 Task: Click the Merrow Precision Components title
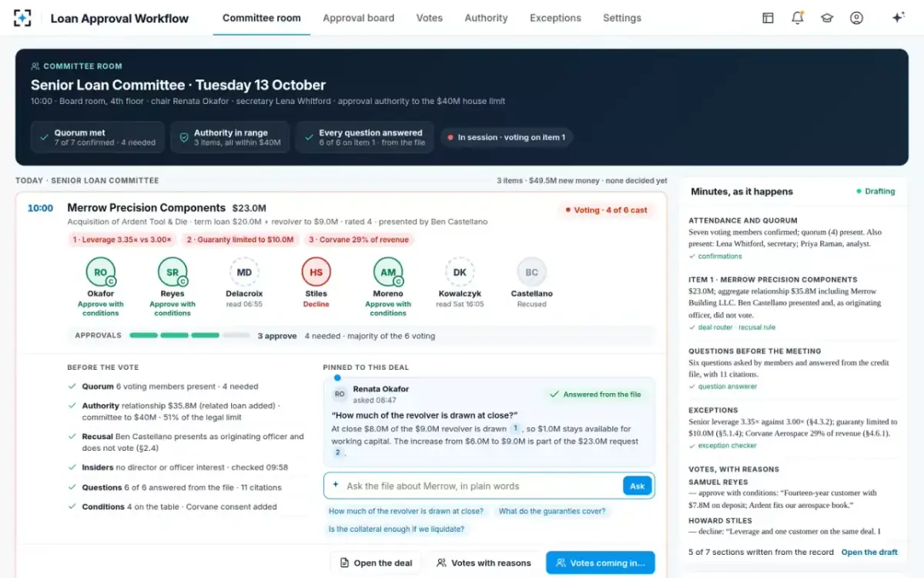pos(146,207)
